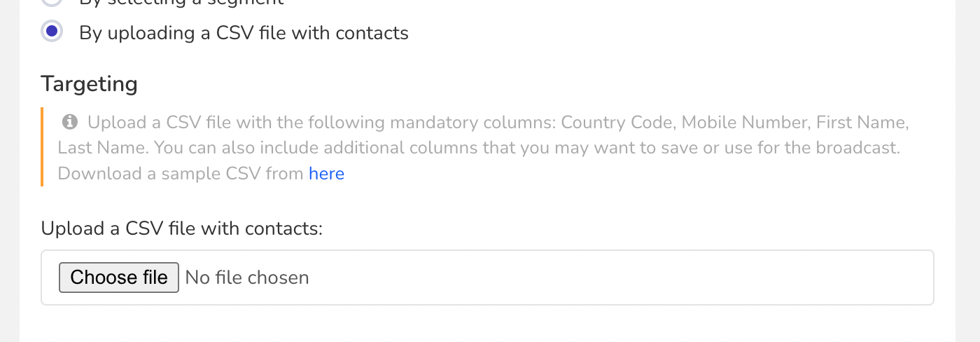
Task: Click 'By uploading a CSV file with contacts' label
Action: point(244,33)
